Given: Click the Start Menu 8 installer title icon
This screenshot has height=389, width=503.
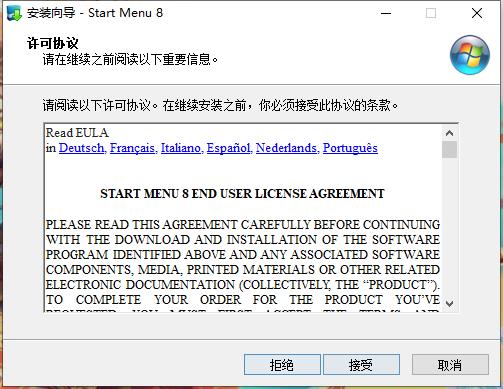Looking at the screenshot, I should point(14,13).
